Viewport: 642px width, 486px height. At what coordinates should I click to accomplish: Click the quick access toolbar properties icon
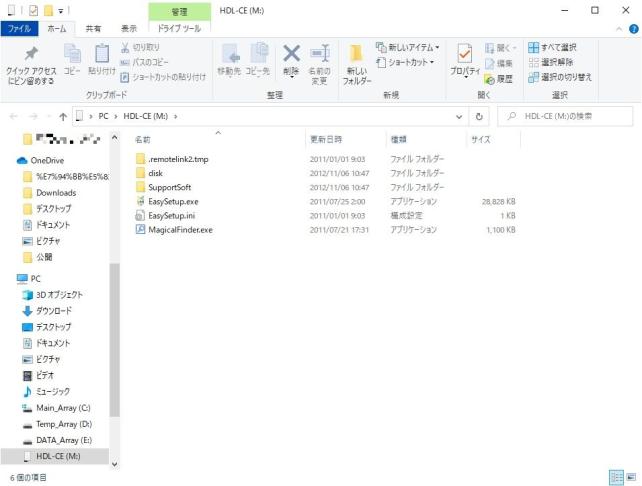pyautogui.click(x=34, y=11)
